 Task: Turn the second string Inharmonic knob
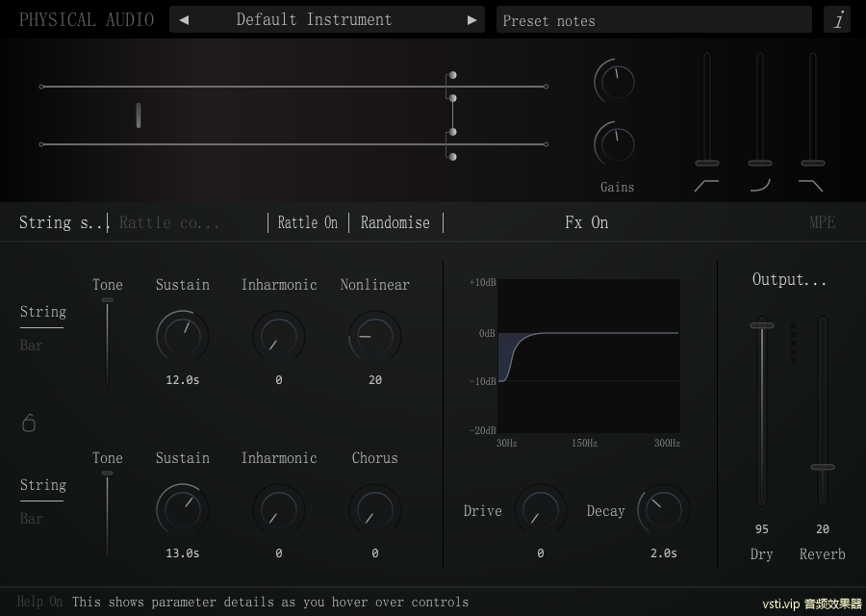coord(279,509)
